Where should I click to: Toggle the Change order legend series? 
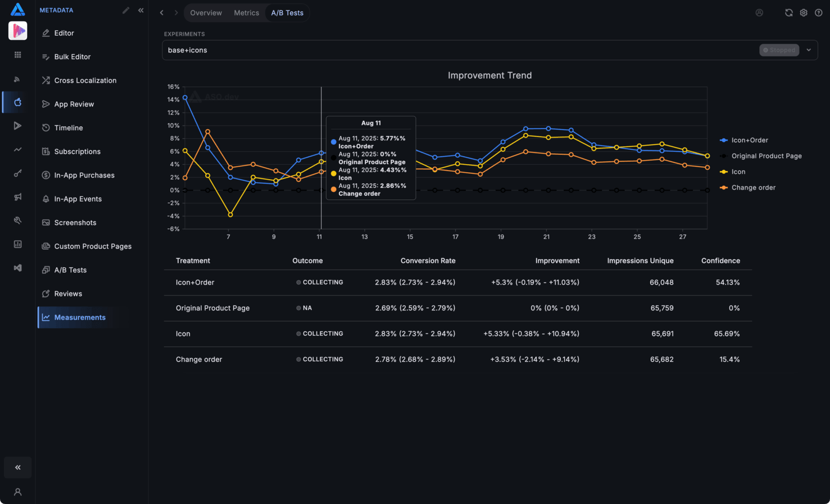(748, 188)
